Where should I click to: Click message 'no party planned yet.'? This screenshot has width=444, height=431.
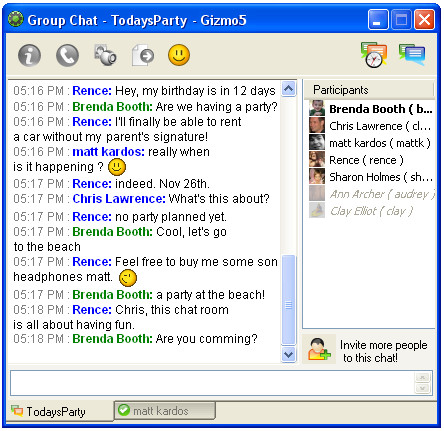[x=171, y=217]
